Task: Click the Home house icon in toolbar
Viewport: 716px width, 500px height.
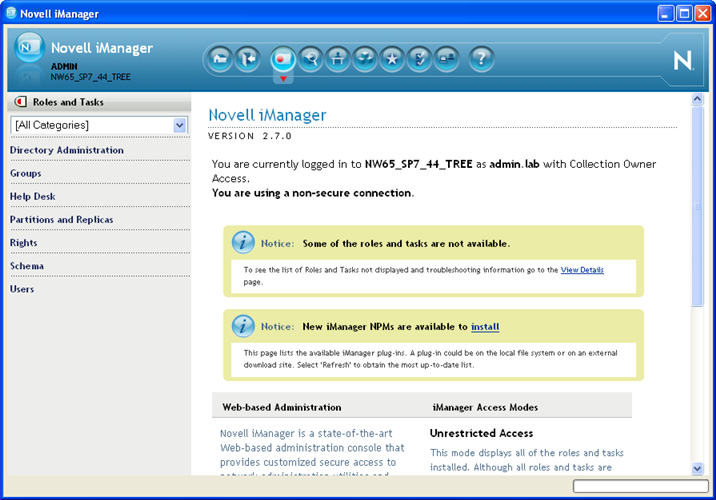Action: coord(218,59)
